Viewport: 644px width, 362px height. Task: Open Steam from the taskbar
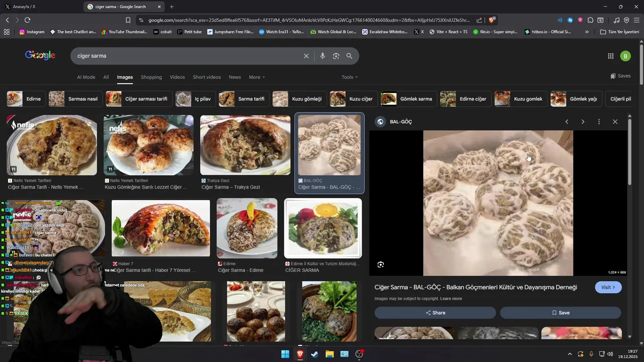314,354
